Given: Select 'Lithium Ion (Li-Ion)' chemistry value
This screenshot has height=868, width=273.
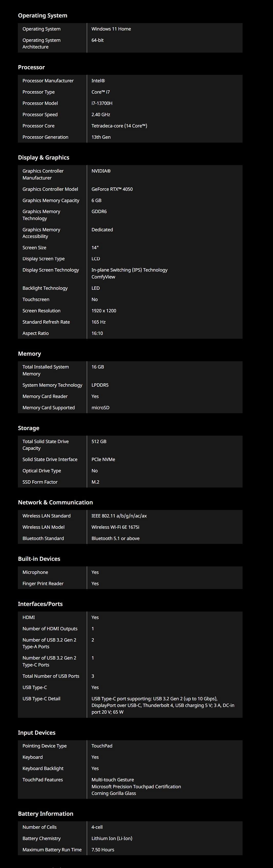Looking at the screenshot, I should point(112,838).
